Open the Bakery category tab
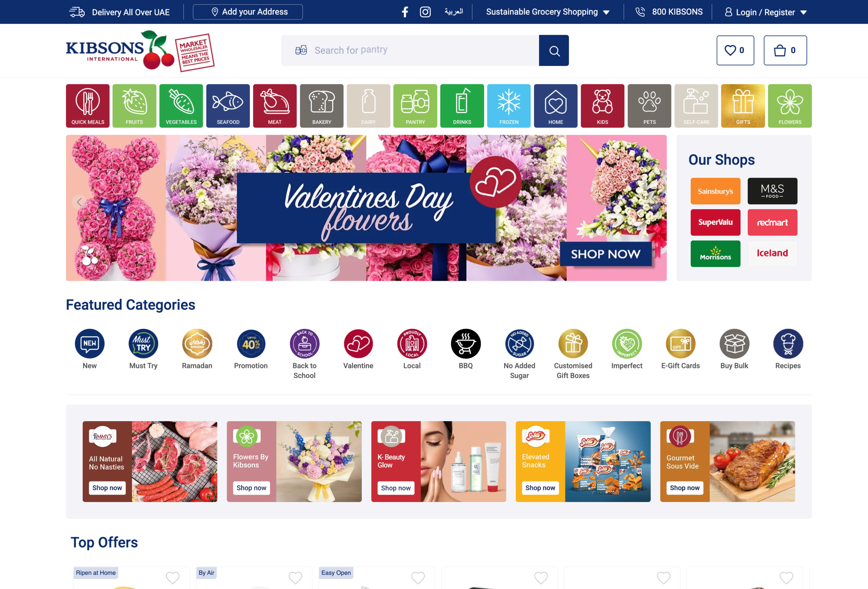Image resolution: width=868 pixels, height=589 pixels. click(x=322, y=106)
